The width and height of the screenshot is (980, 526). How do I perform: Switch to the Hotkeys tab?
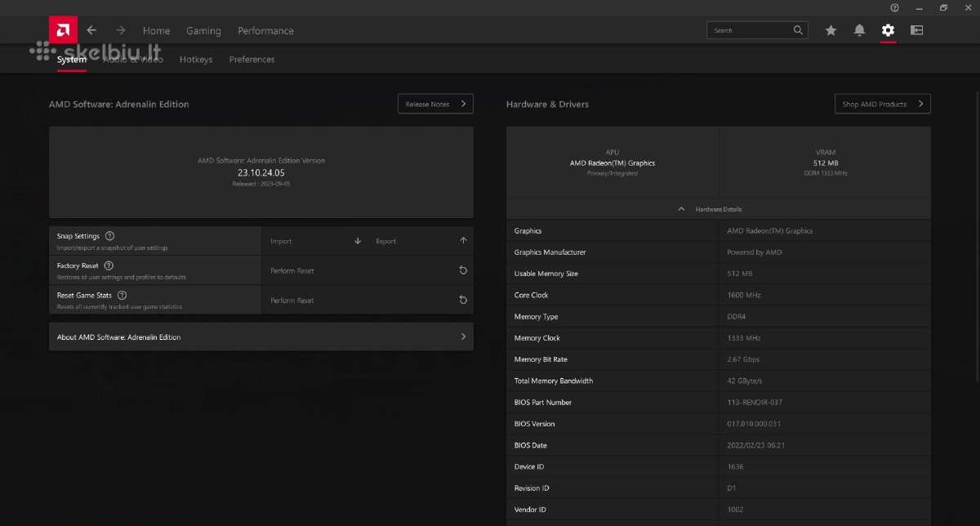196,59
